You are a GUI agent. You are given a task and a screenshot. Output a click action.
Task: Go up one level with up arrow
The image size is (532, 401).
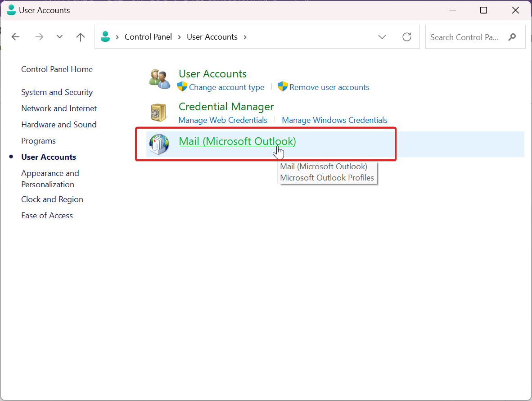tap(81, 36)
